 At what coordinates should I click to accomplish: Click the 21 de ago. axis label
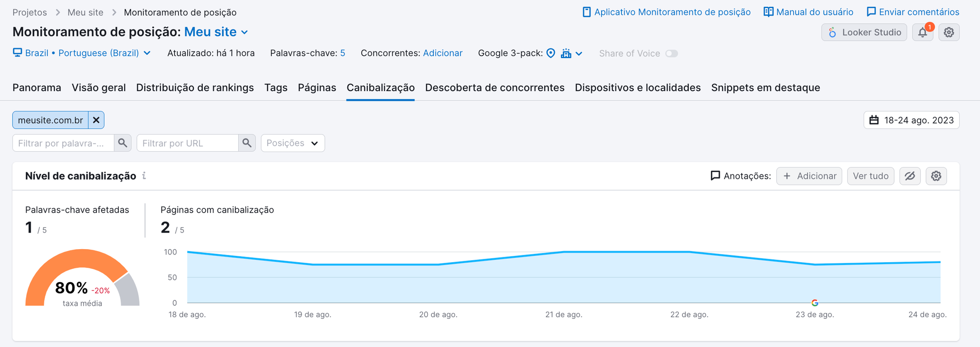(x=564, y=315)
